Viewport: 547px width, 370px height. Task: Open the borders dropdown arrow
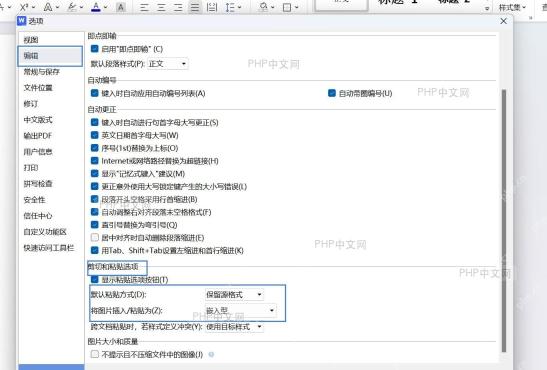point(297,7)
